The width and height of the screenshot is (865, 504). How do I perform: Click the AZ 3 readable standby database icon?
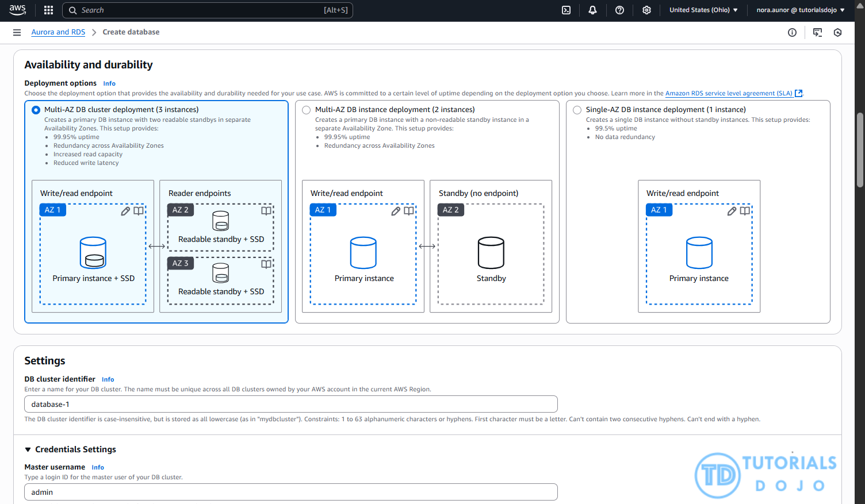[221, 273]
